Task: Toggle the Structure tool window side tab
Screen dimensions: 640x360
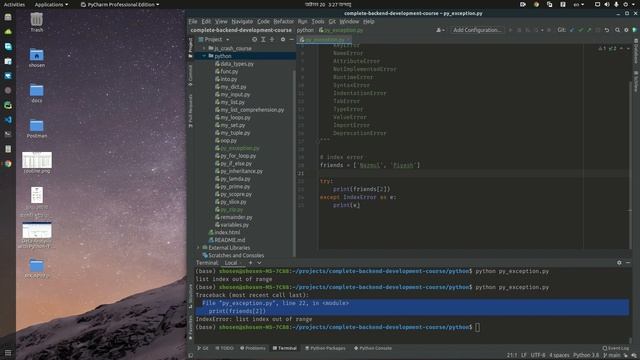Action: tap(190, 296)
